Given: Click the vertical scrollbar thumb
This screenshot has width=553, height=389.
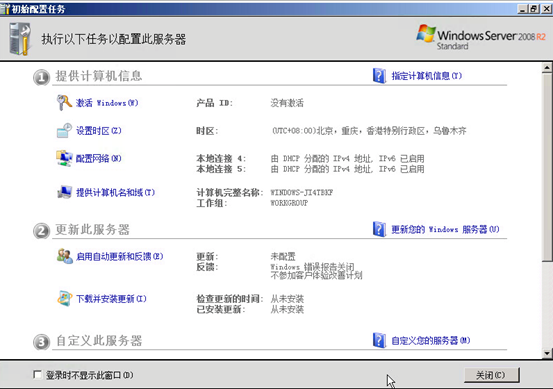Looking at the screenshot, I should 547,167.
